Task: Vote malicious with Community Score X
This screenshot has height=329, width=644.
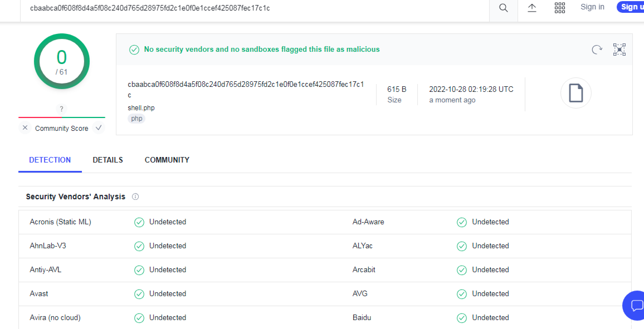Action: 25,128
